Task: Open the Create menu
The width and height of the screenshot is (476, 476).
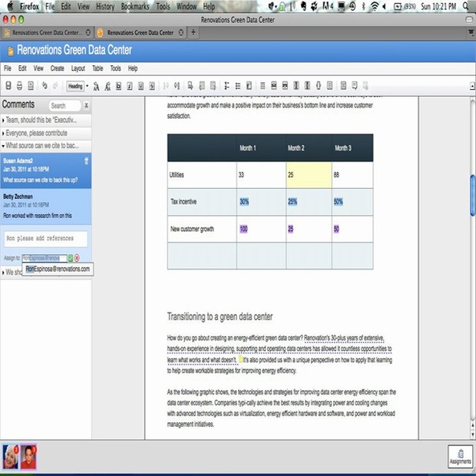Action: [57, 68]
